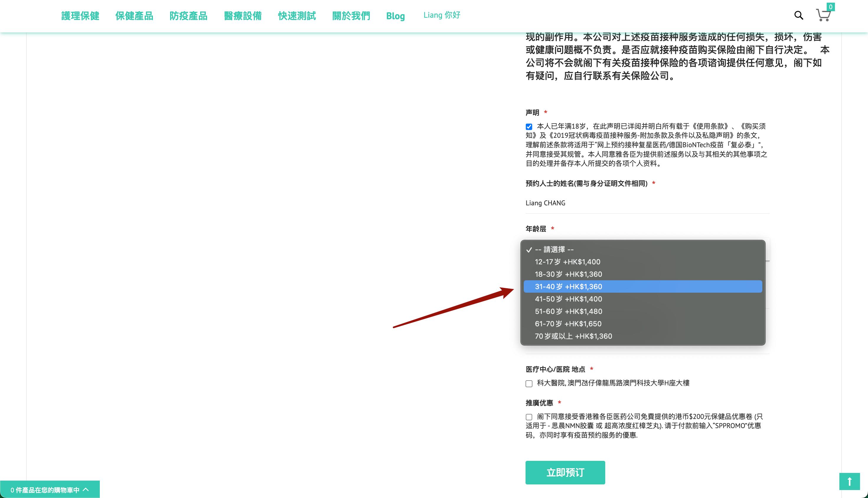
Task: Open the 保健產品 menu
Action: 135,15
